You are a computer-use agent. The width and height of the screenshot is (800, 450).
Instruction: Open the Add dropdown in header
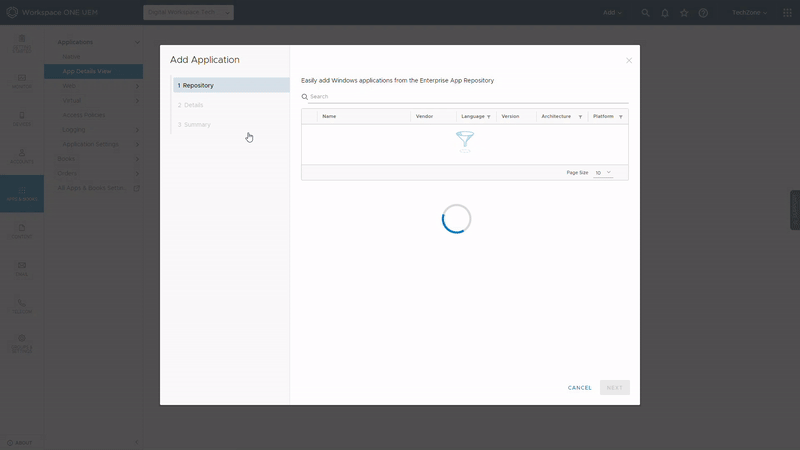tap(612, 13)
